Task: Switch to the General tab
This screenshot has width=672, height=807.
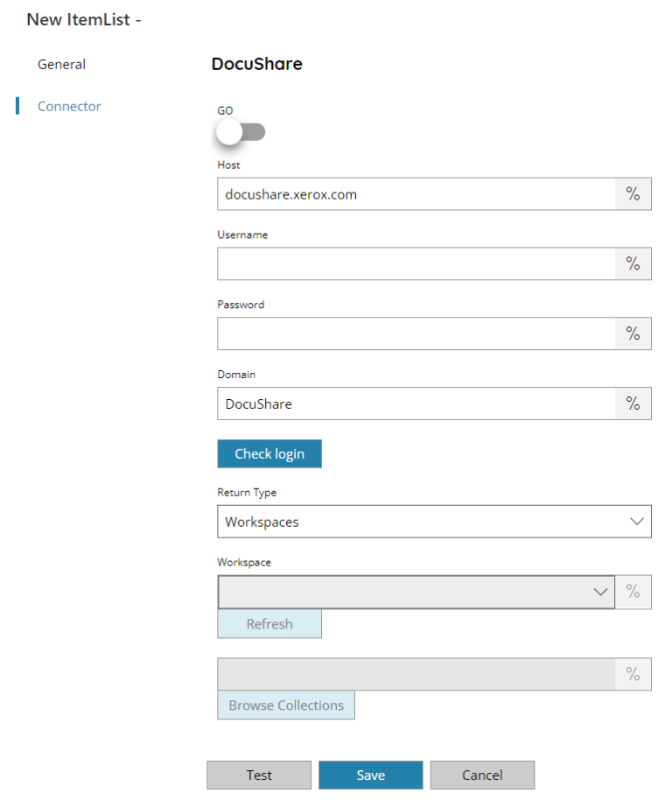Action: tap(61, 64)
